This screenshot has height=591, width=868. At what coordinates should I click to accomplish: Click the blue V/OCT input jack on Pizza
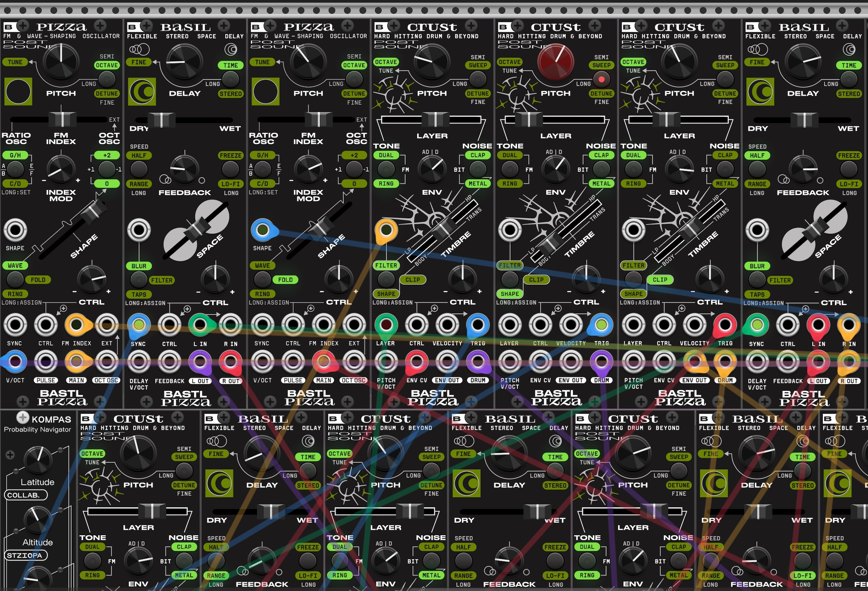(x=15, y=361)
